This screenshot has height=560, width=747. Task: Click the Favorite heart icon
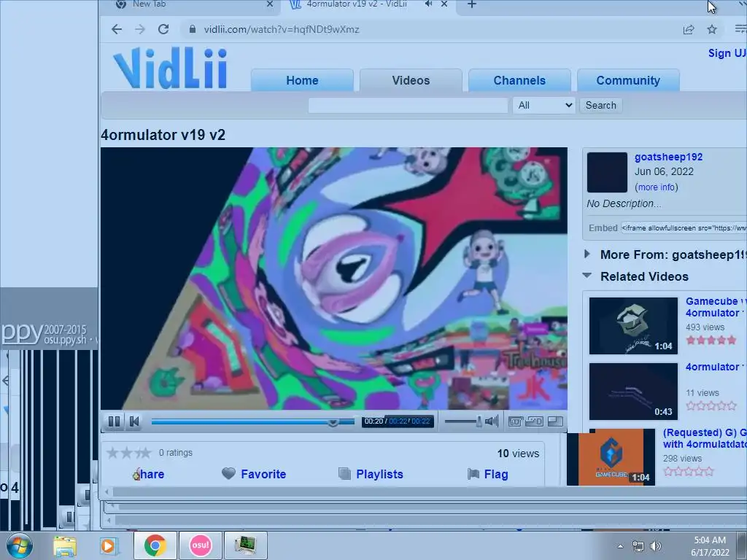(x=228, y=474)
